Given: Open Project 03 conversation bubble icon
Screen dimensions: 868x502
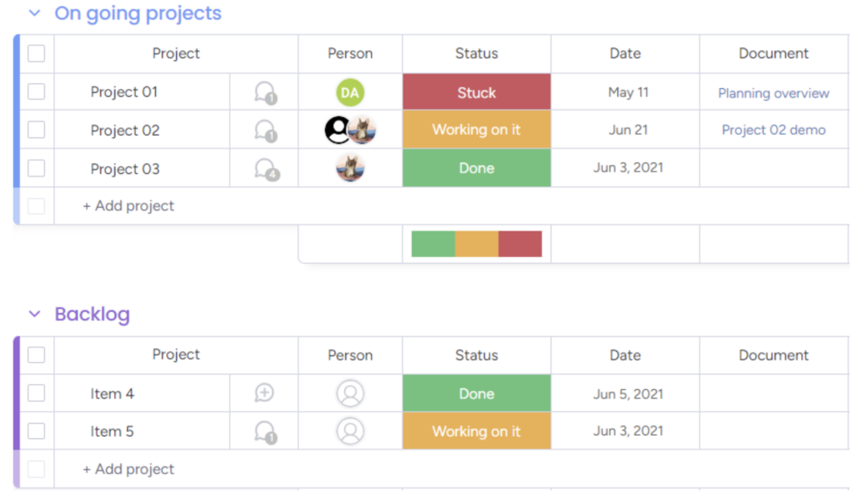Looking at the screenshot, I should (266, 169).
